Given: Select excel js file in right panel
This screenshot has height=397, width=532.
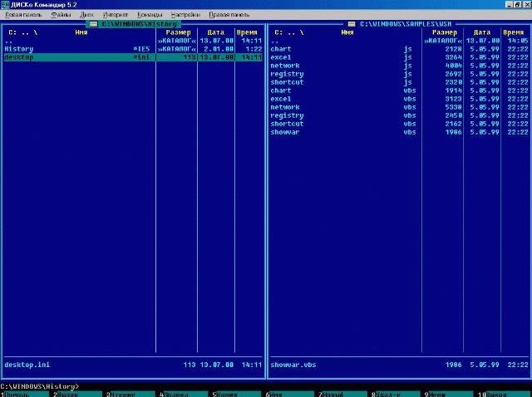Looking at the screenshot, I should [x=400, y=57].
